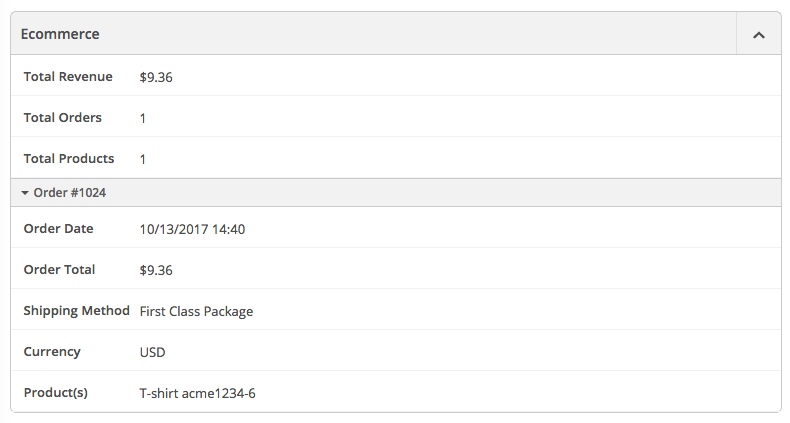Click the USD currency value
The width and height of the screenshot is (790, 423).
(x=152, y=352)
